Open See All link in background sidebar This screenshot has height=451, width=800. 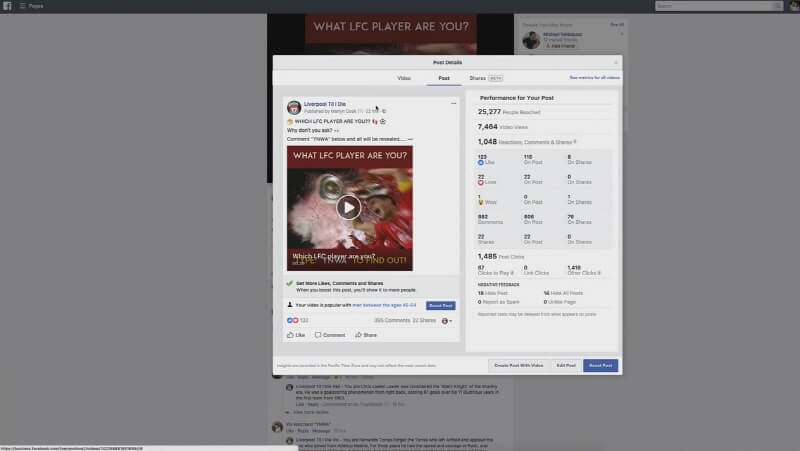(617, 24)
